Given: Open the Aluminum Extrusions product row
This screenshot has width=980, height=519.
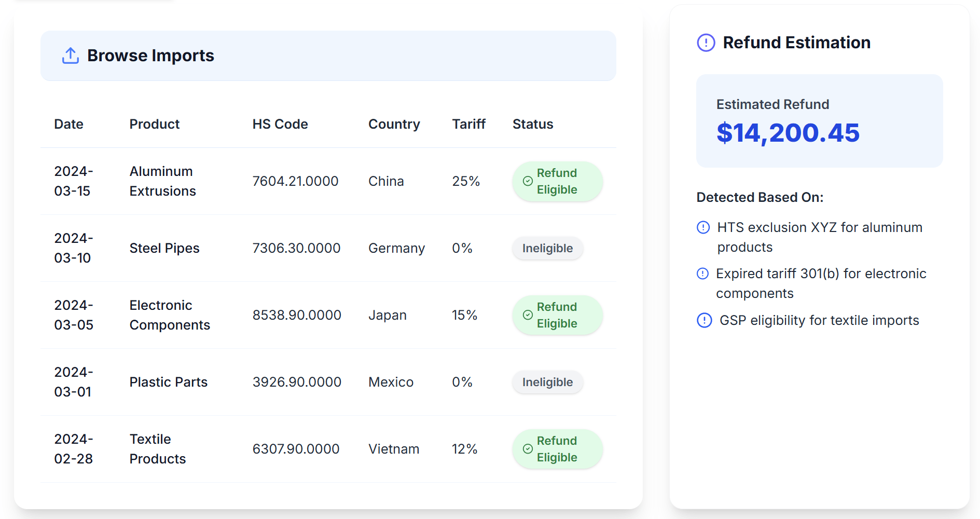Looking at the screenshot, I should tap(162, 181).
